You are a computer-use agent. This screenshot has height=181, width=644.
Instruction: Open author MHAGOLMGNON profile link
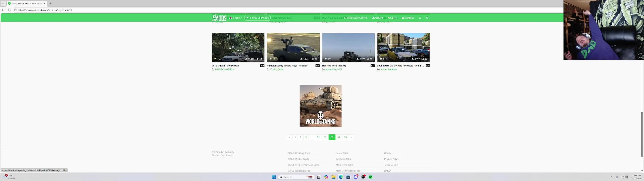[225, 69]
